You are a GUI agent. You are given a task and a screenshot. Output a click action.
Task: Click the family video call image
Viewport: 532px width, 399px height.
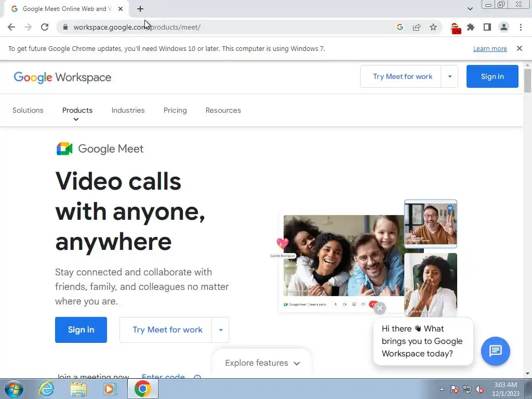coord(344,256)
